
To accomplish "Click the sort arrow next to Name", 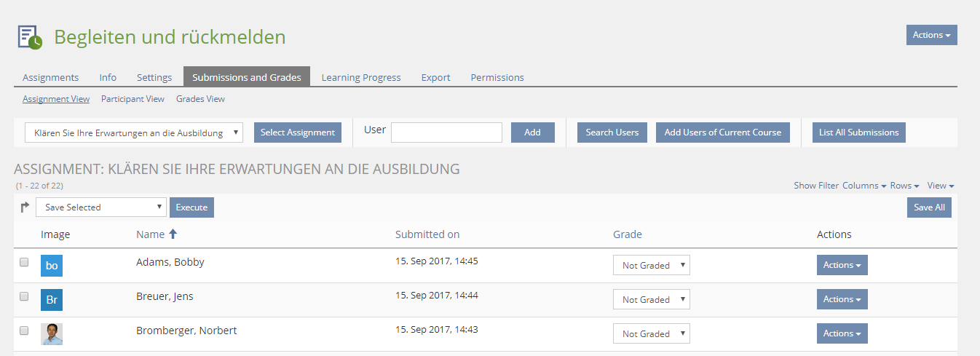I will [173, 234].
